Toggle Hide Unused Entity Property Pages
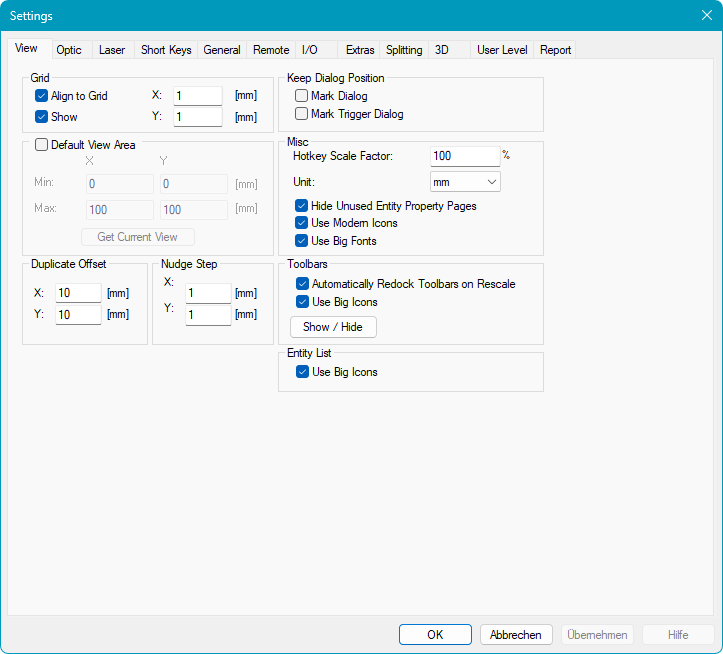 pos(302,206)
